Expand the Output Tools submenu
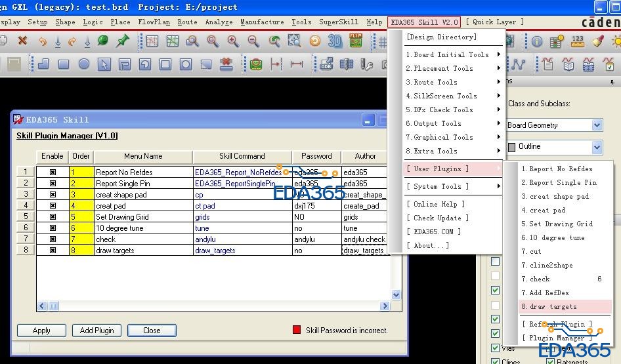This screenshot has width=621, height=364. [453, 123]
